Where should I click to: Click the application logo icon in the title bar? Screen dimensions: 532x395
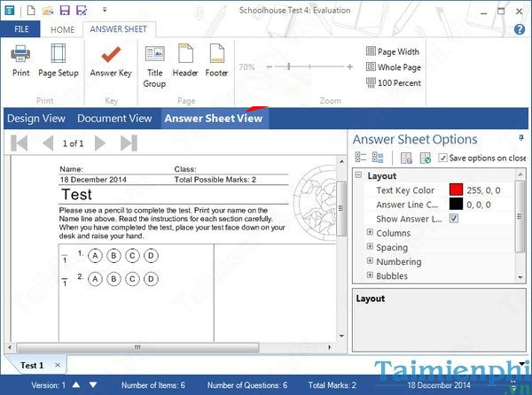10,11
